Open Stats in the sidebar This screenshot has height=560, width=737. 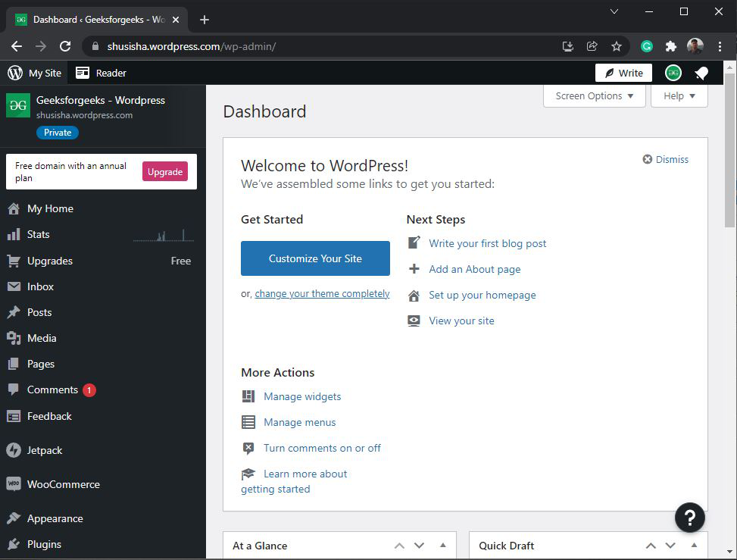[103, 234]
